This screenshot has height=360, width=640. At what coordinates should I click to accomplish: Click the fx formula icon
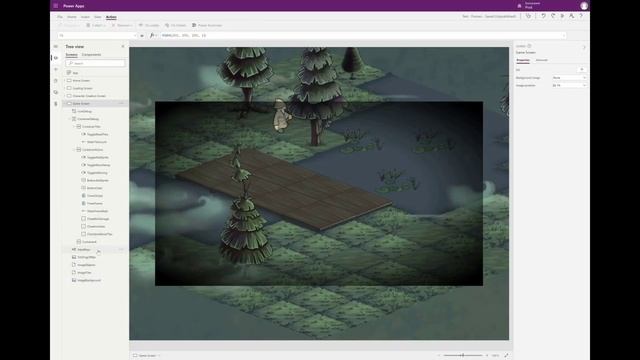(152, 36)
